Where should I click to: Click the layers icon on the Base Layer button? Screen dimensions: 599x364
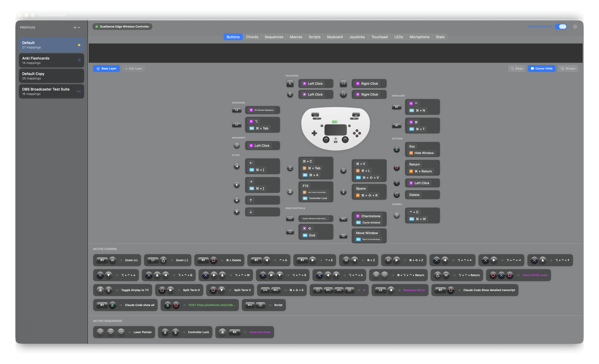(98, 69)
